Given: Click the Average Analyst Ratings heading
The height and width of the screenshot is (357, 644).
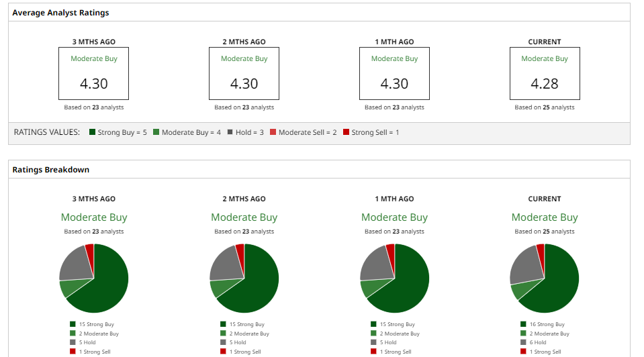Looking at the screenshot, I should point(60,13).
